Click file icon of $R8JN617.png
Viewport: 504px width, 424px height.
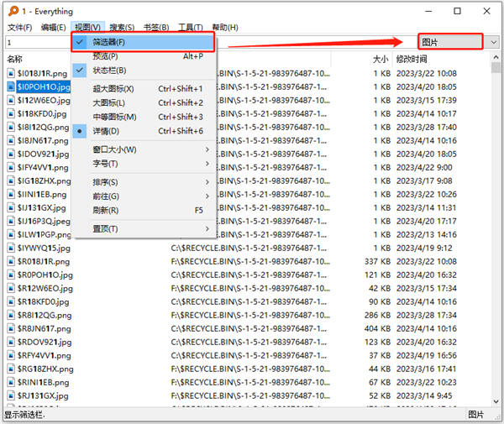click(x=11, y=329)
